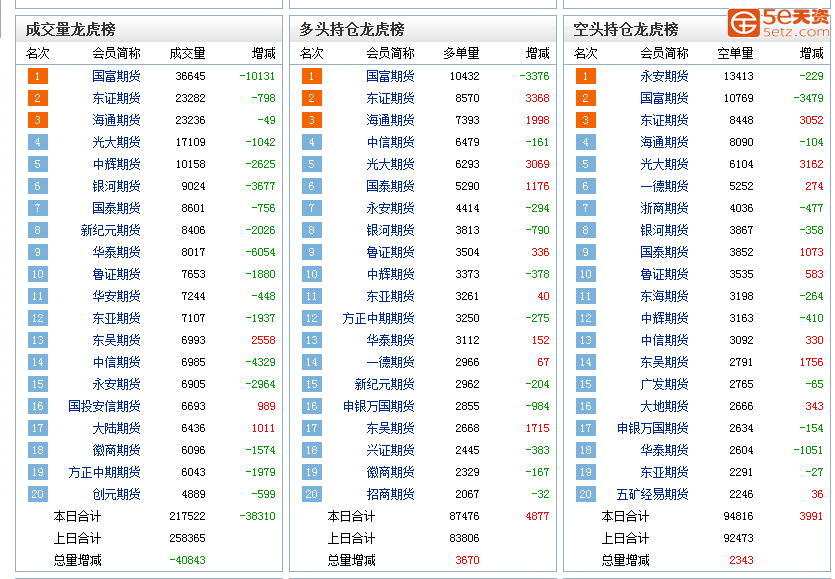Select 中信期货 in the 多头持仓龙虎榜 table
This screenshot has width=835, height=579.
[x=390, y=142]
